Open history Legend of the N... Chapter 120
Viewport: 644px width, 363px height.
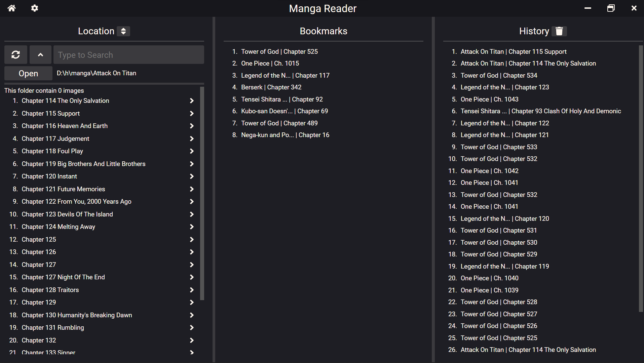coord(505,219)
